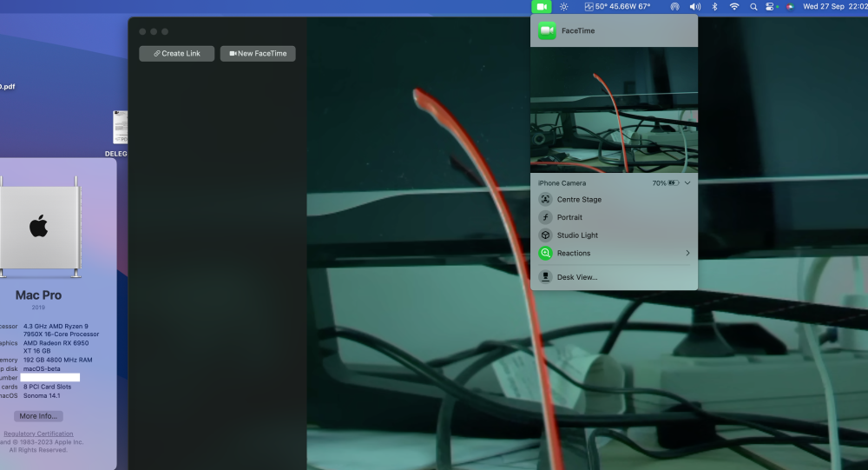This screenshot has height=470, width=868.
Task: Open Spotlight search magnifier icon
Action: pyautogui.click(x=753, y=7)
